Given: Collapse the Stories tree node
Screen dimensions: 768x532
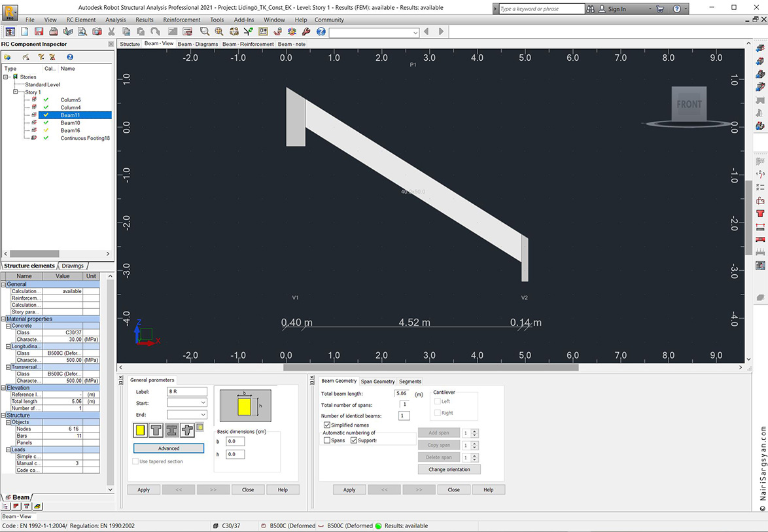Looking at the screenshot, I should 6,77.
